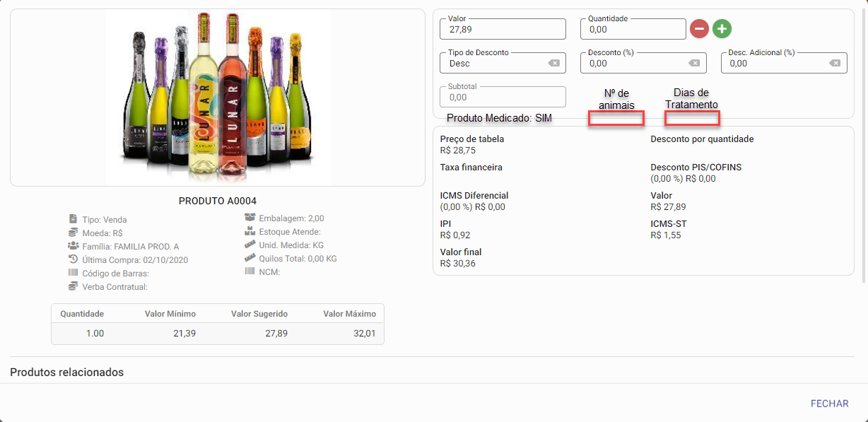Screen dimensions: 868x422
Task: Click the Quantidade 1.00 table cell
Action: pyautogui.click(x=95, y=334)
